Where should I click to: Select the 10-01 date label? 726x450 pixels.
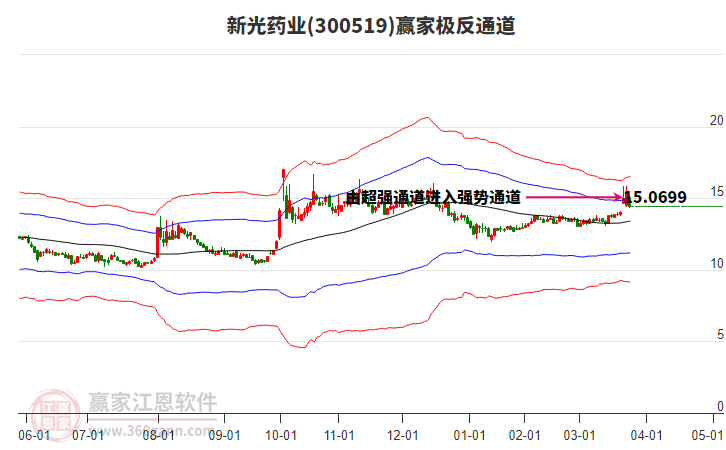[x=281, y=436]
